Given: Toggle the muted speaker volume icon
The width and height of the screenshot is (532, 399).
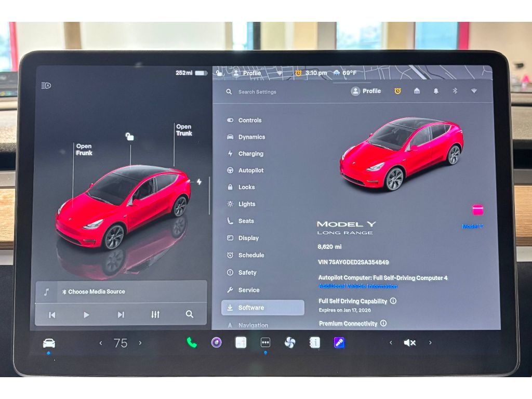Looking at the screenshot, I should (x=409, y=342).
